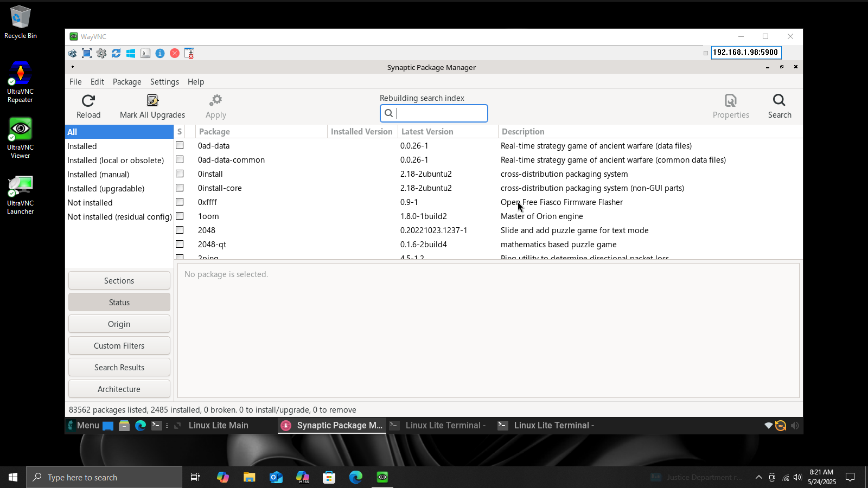Click the Status filter button

click(x=119, y=302)
